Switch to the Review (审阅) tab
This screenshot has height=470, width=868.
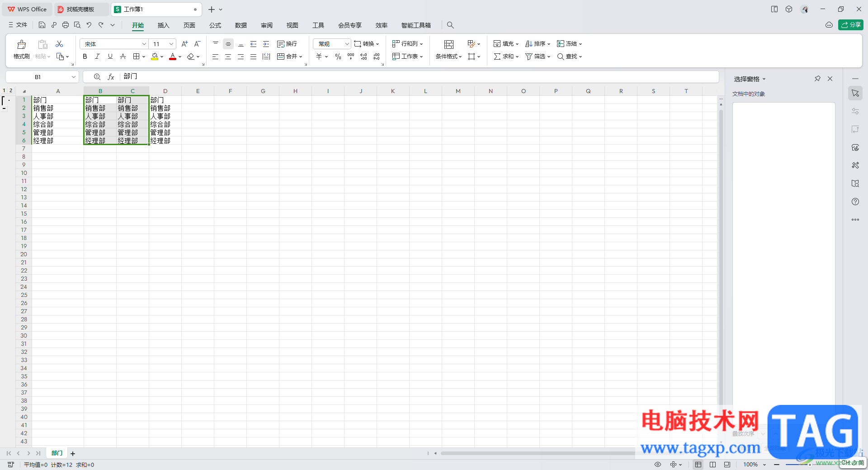[x=267, y=25]
